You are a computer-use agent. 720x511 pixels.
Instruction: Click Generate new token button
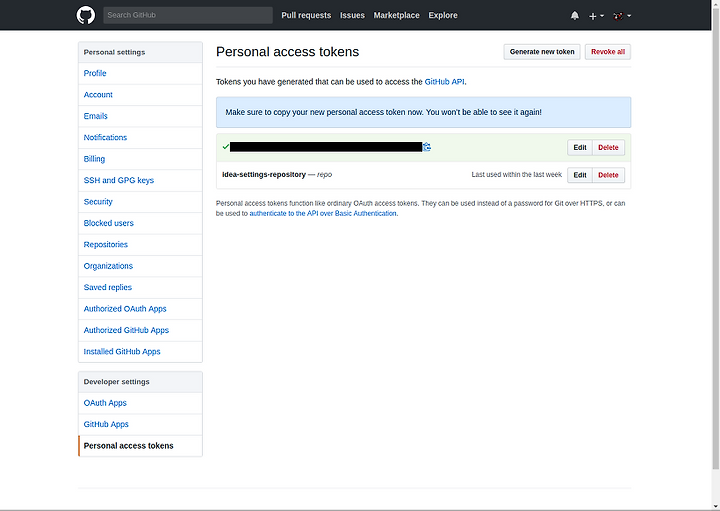point(542,52)
